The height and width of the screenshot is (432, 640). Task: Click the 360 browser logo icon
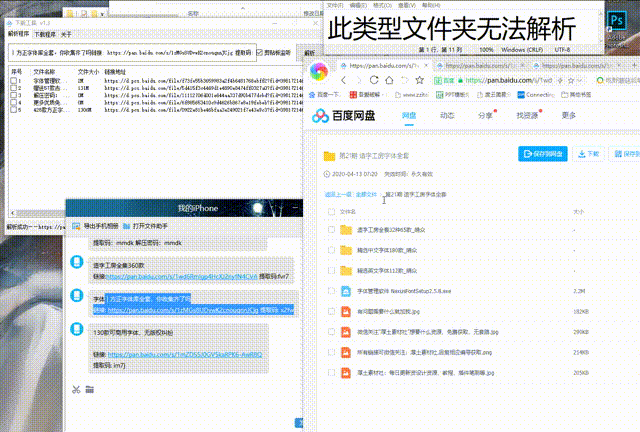point(319,71)
